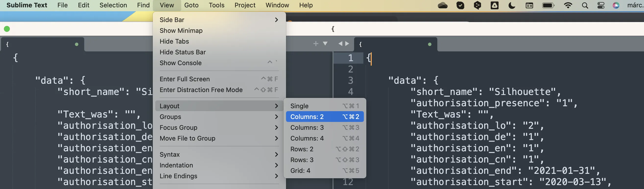Choose Show Console
The width and height of the screenshot is (644, 189).
pyautogui.click(x=219, y=63)
